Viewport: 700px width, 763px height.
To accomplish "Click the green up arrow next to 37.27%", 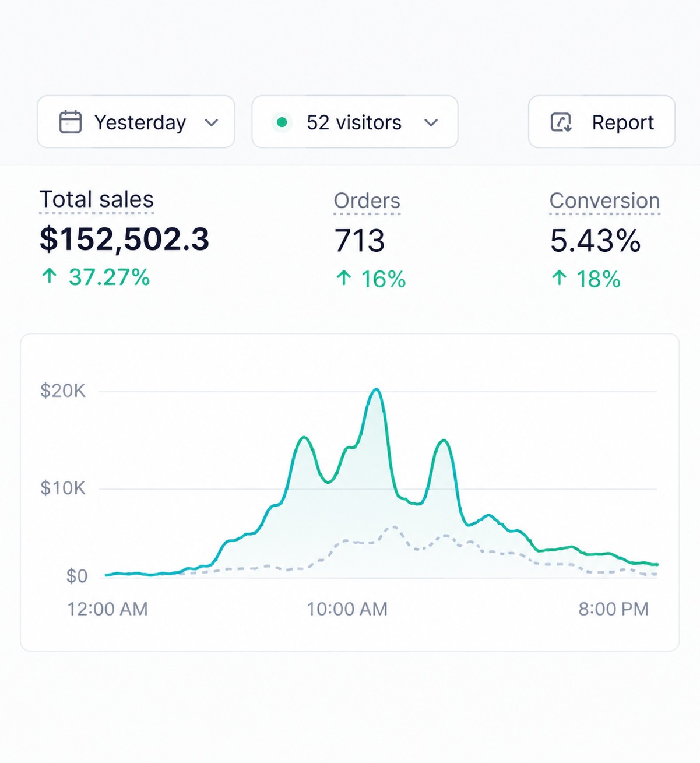I will coord(50,276).
